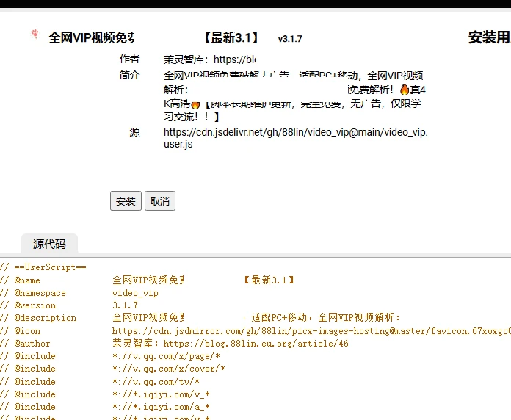This screenshot has width=511, height=420.
Task: Click the @include *://*.iqiyi.com/a_* line
Action: pos(105,407)
